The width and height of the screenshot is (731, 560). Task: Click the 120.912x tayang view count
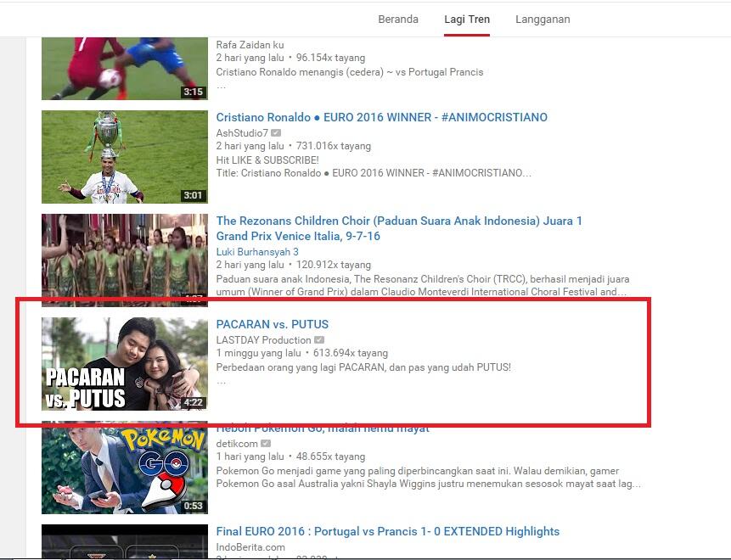pos(334,265)
